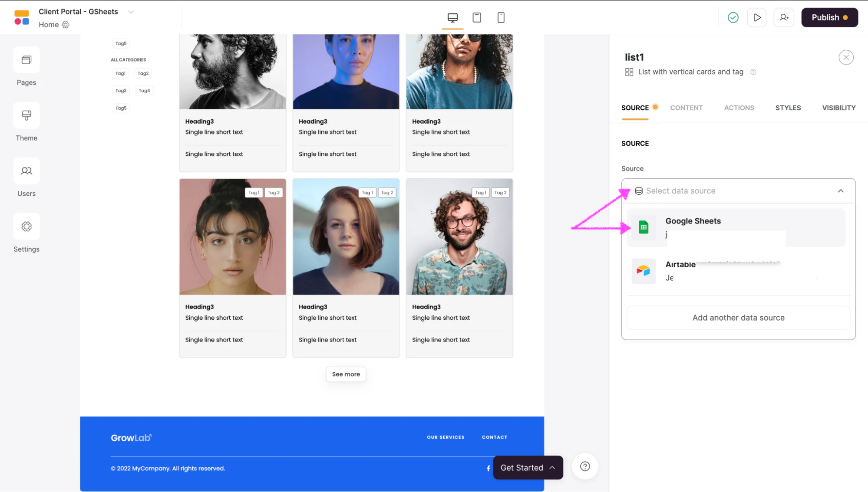Screen dimensions: 868x492
Task: Open the Pages panel icon
Action: (x=26, y=60)
